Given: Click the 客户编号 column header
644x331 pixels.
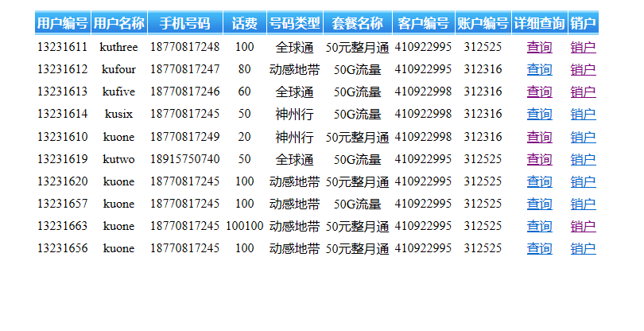Looking at the screenshot, I should coord(423,23).
